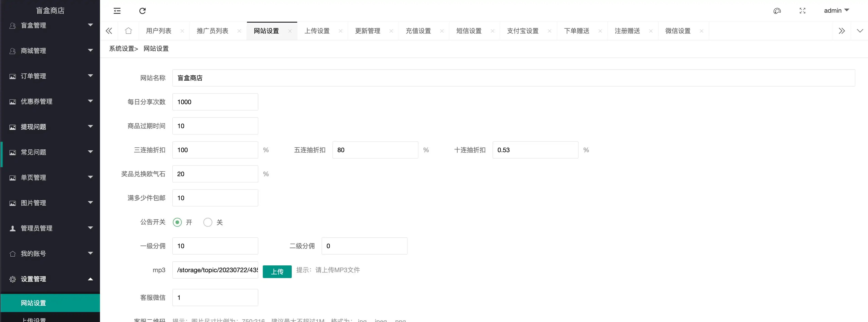Screen dimensions: 868x322
Task: Select 关 for 公告开关
Action: pyautogui.click(x=208, y=222)
